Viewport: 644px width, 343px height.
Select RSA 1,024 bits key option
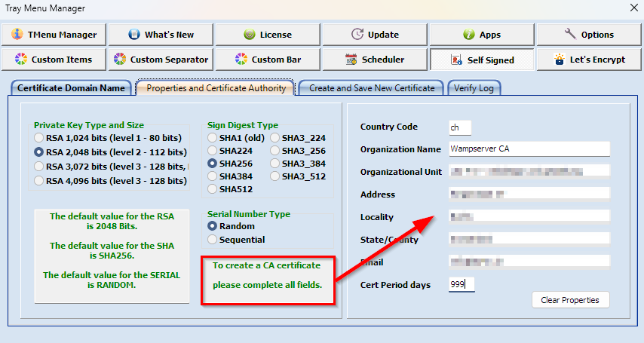(39, 137)
